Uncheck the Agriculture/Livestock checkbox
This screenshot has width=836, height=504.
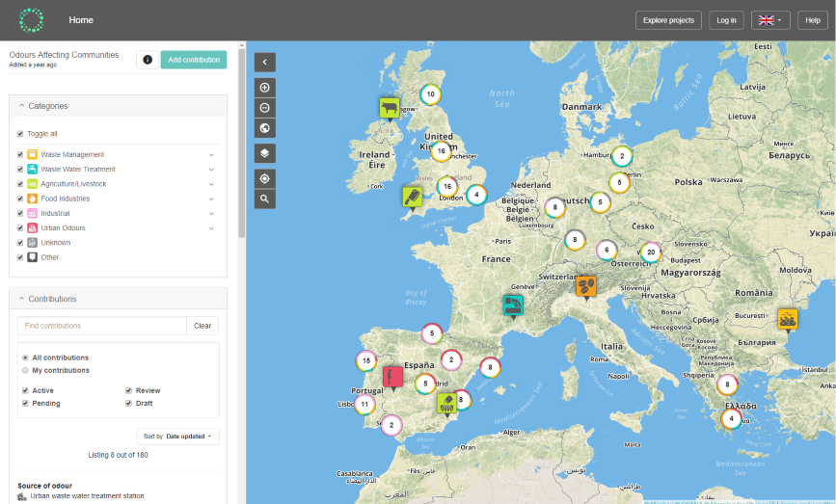pos(20,184)
